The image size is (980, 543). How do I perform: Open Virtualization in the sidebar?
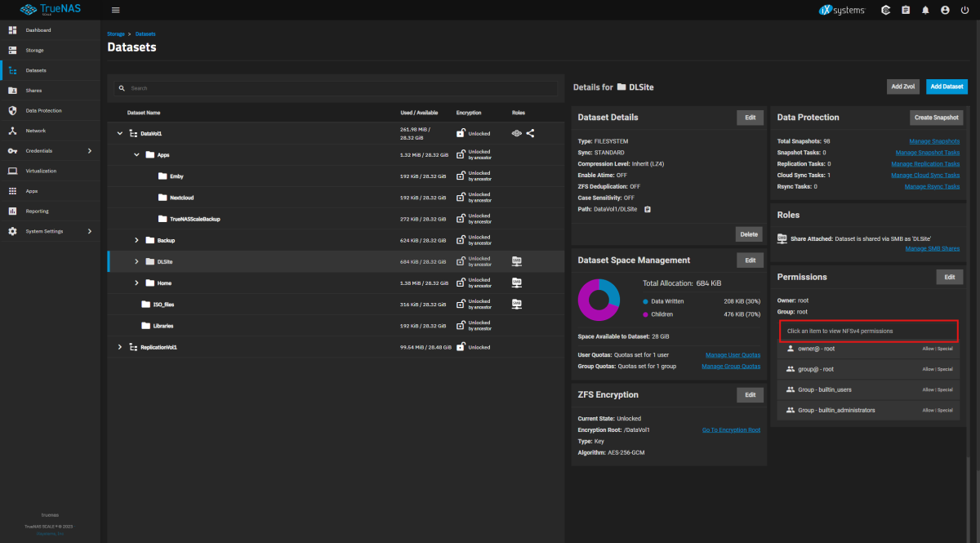click(50, 171)
